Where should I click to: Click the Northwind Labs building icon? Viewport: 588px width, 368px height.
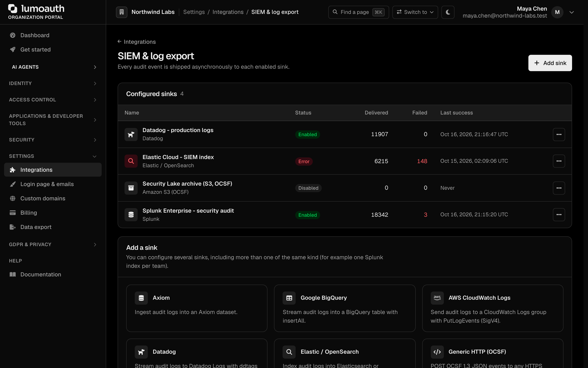[x=121, y=12]
